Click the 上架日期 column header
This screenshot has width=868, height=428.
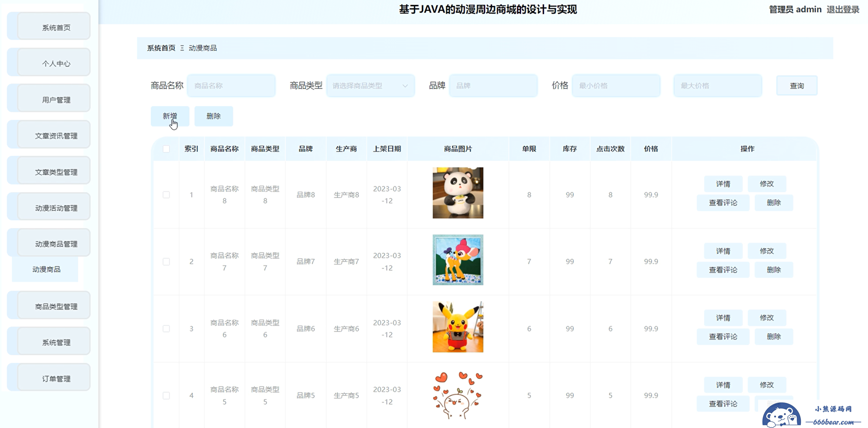[387, 149]
